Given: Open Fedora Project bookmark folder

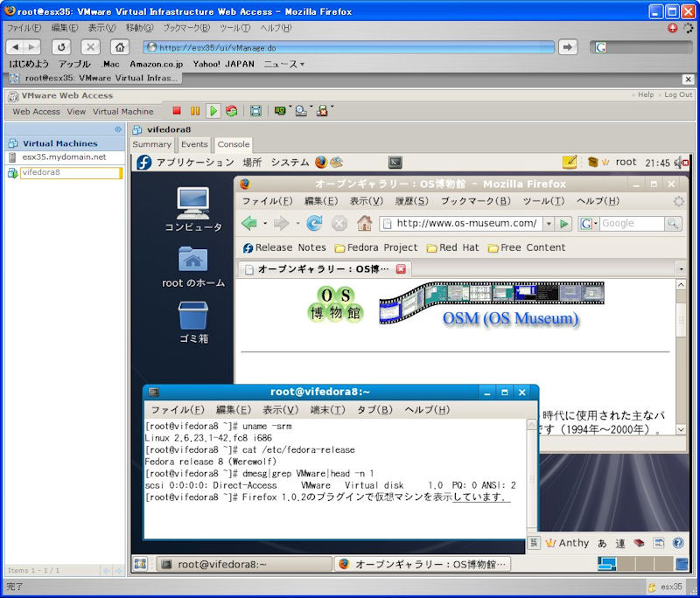Looking at the screenshot, I should pos(376,248).
